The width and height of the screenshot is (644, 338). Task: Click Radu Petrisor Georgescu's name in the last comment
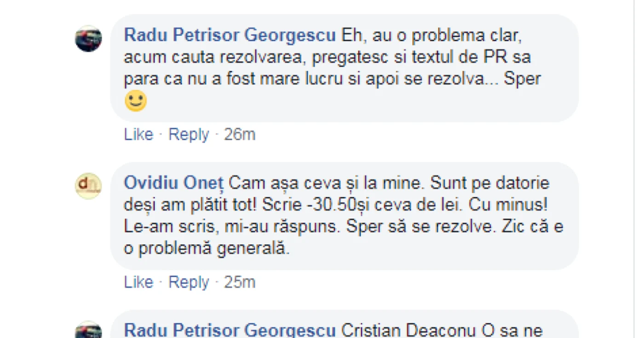230,331
